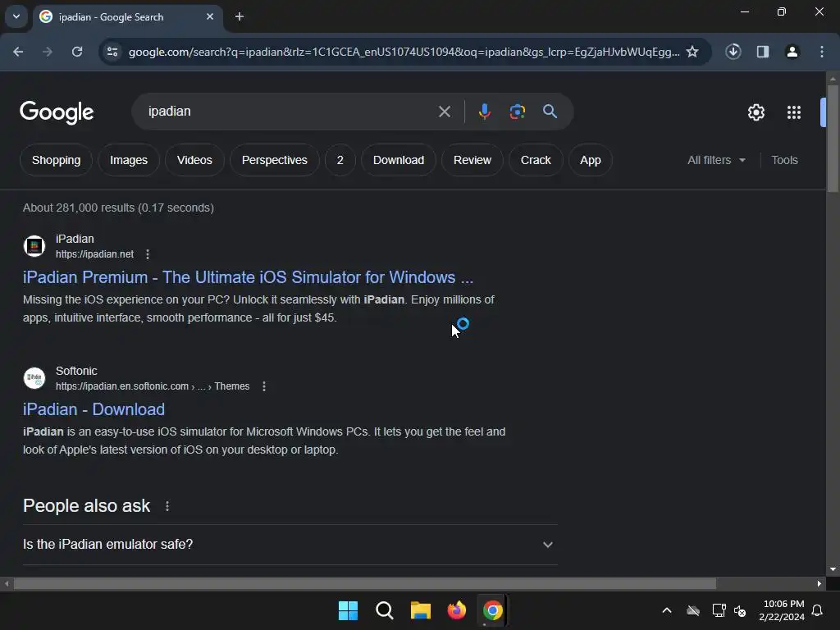Viewport: 840px width, 630px height.
Task: Switch to Images results
Action: [x=129, y=160]
